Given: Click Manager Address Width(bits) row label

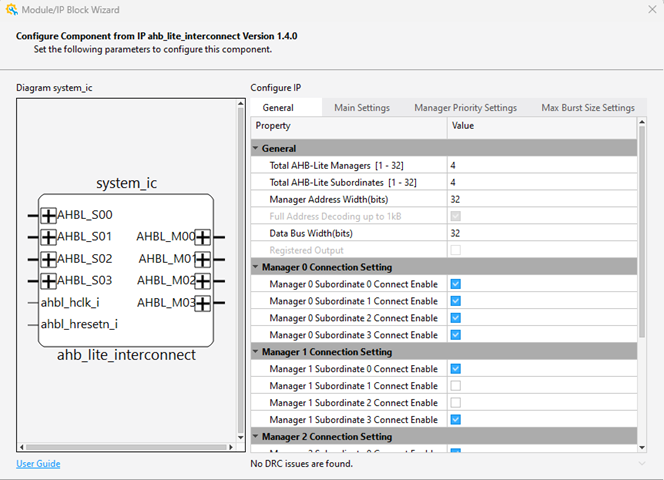Looking at the screenshot, I should tap(329, 199).
